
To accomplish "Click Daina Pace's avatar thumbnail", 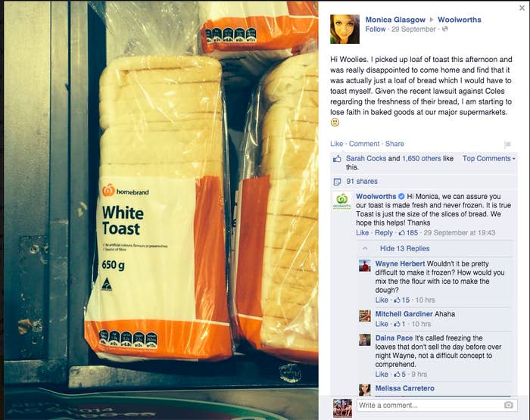I will pos(365,340).
